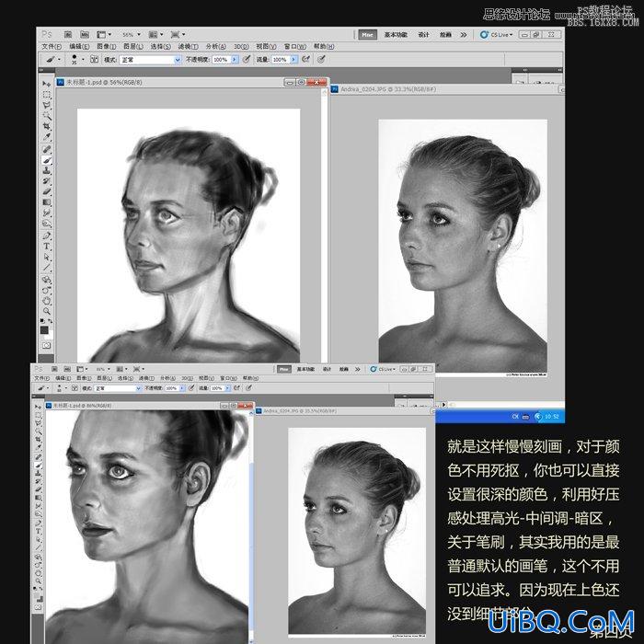Select the Zoom tool in upper window toolbox
The image size is (644, 644).
coord(46,311)
